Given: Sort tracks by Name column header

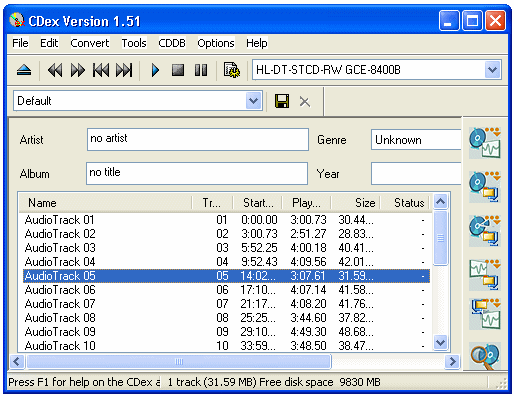Looking at the screenshot, I should [105, 203].
